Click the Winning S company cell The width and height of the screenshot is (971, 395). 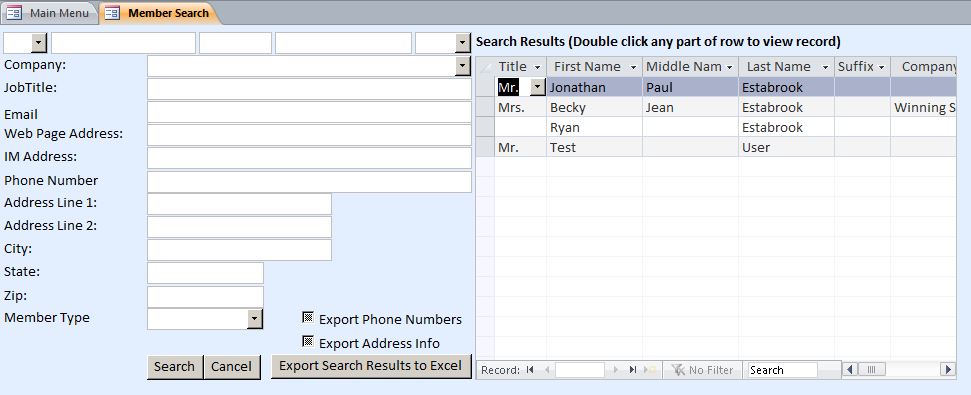pyautogui.click(x=924, y=107)
